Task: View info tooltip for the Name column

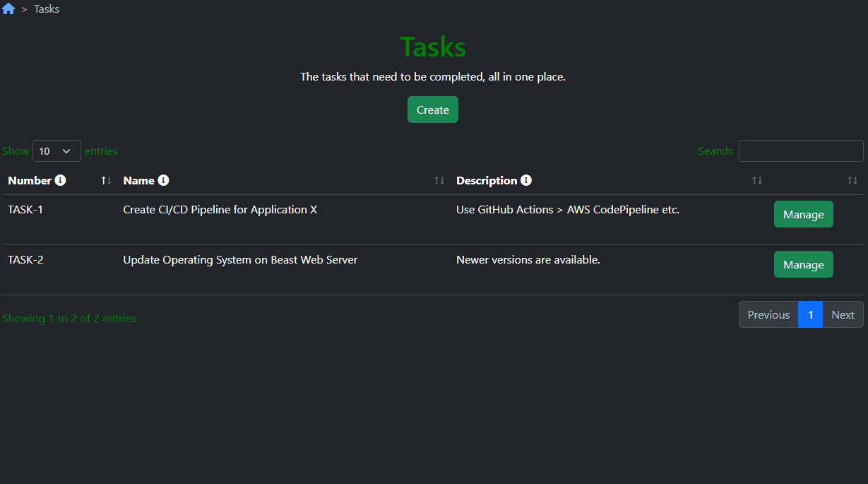Action: pyautogui.click(x=165, y=180)
